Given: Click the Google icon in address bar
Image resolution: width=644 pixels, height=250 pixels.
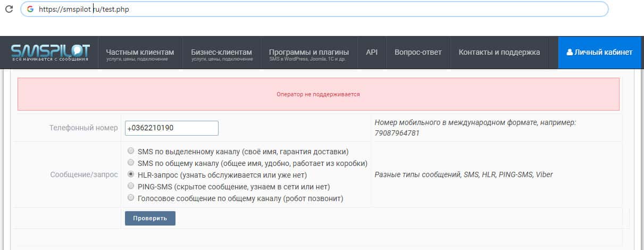Looking at the screenshot, I should pos(30,9).
